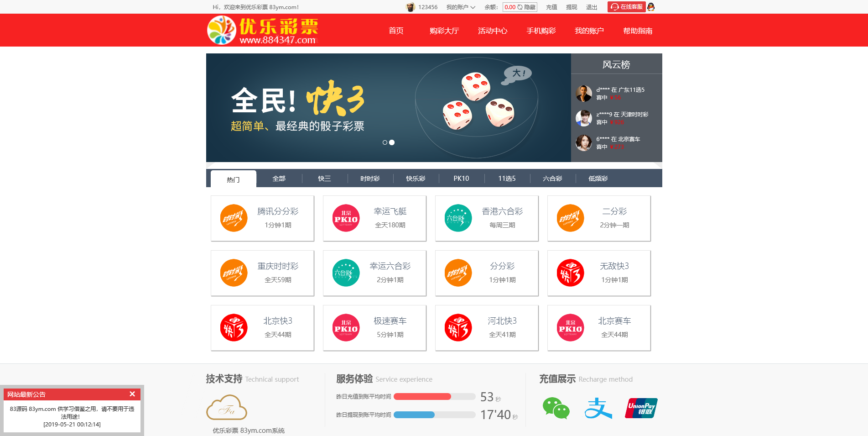This screenshot has height=436, width=868.
Task: Switch to the 11选5 tab
Action: [507, 179]
